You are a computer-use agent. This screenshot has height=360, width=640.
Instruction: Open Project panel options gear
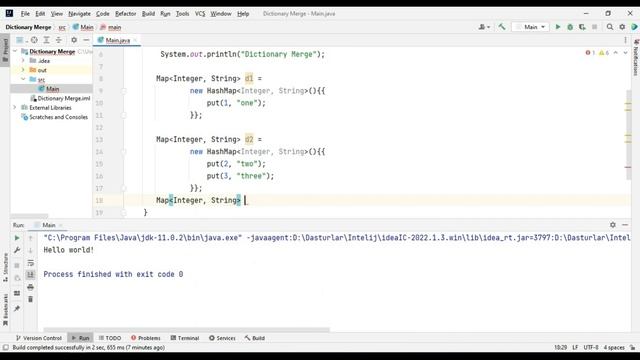pyautogui.click(x=74, y=40)
